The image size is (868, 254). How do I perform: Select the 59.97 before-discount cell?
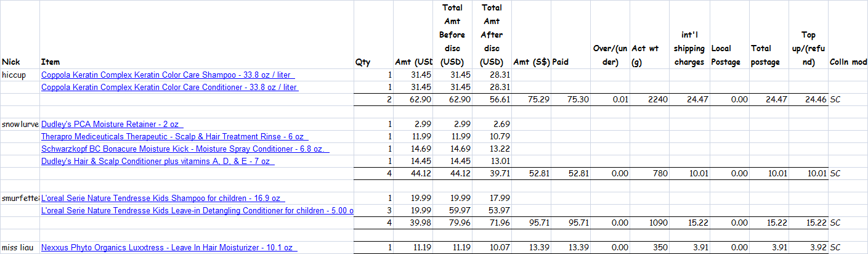click(452, 210)
